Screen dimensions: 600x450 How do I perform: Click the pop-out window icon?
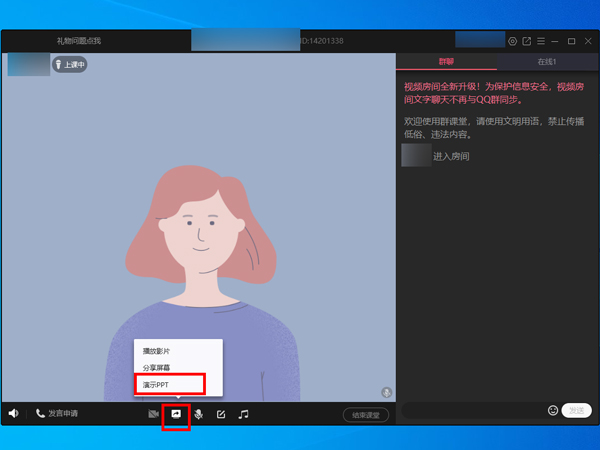(526, 41)
